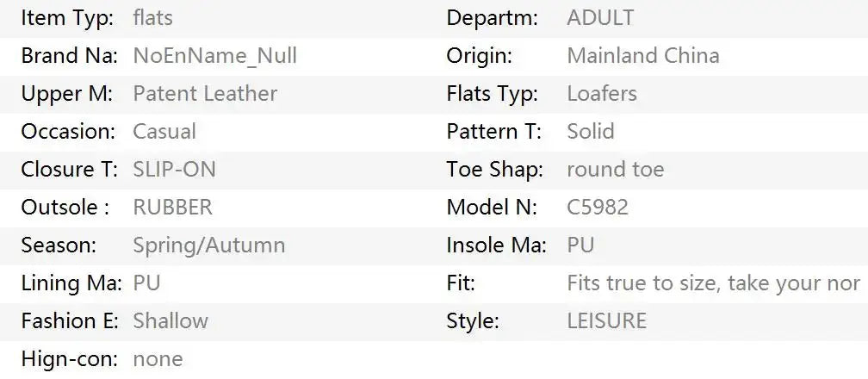This screenshot has width=868, height=379.
Task: Select the round toe shape value
Action: pos(616,170)
